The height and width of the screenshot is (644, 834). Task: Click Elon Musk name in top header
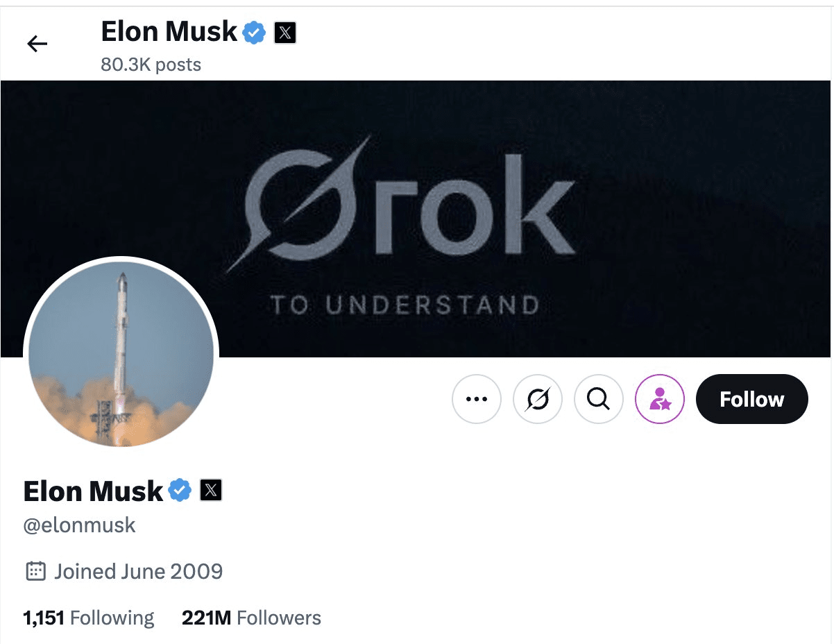pyautogui.click(x=169, y=32)
